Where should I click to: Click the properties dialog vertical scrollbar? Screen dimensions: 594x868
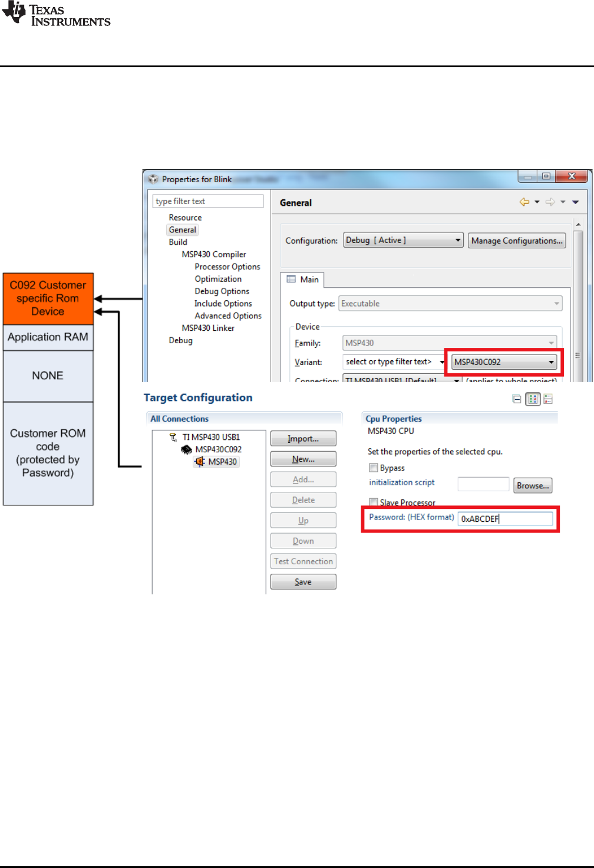tap(578, 301)
